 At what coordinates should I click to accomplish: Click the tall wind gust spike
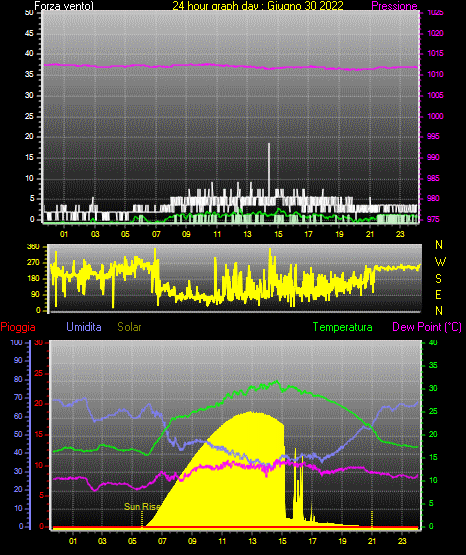[x=269, y=170]
